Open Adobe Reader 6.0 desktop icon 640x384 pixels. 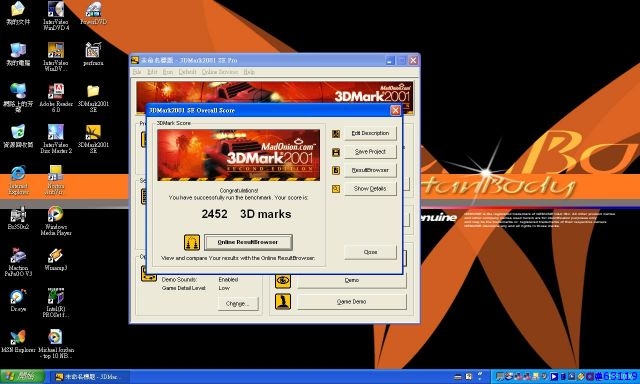(x=56, y=98)
